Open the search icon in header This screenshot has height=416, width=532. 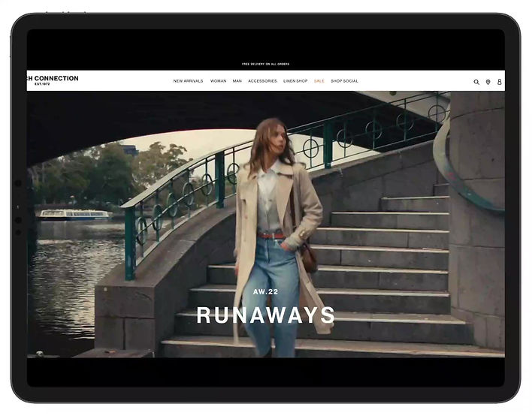(476, 82)
